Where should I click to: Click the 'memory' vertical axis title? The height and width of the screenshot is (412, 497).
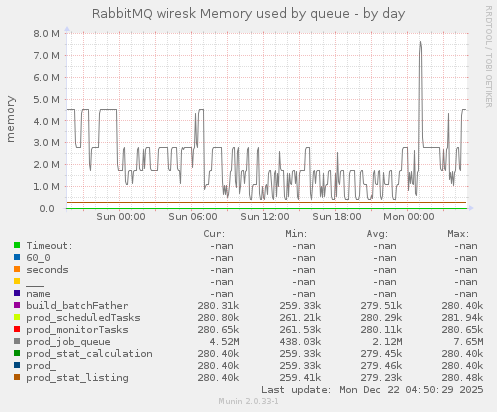click(x=11, y=119)
